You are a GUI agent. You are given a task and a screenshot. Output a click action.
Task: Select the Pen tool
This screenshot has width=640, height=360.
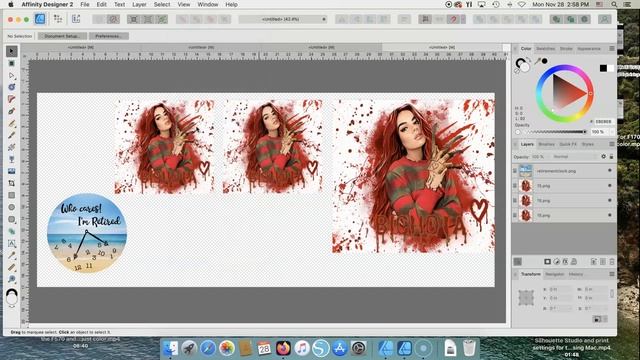coord(11,111)
